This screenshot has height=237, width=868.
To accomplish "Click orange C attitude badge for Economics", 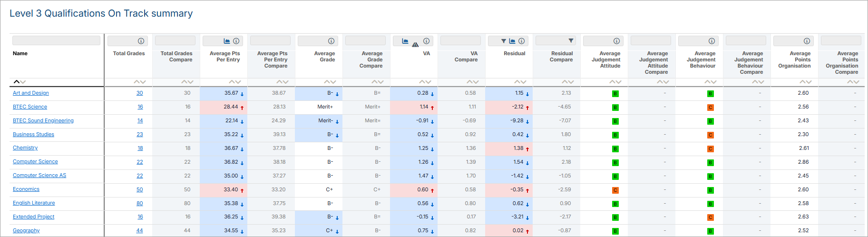I will pyautogui.click(x=615, y=190).
